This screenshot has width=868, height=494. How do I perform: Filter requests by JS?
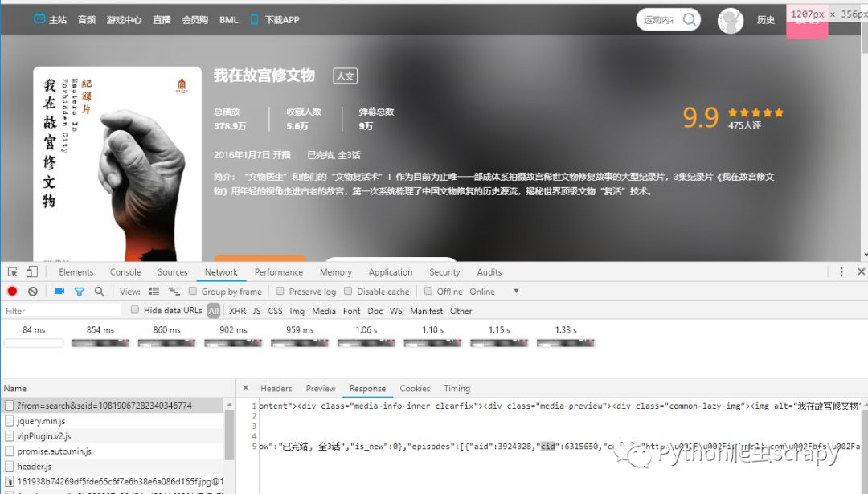[x=257, y=311]
